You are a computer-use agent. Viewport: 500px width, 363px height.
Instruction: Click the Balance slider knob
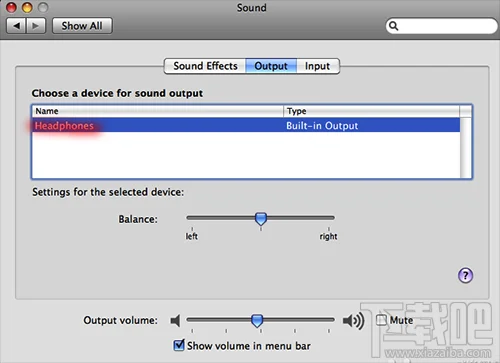(x=261, y=219)
